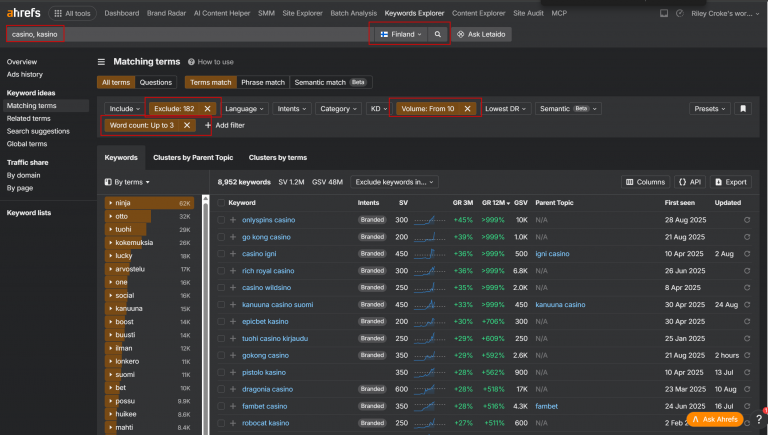Screen dimensions: 768x435
Task: Open the Ask Ahrefs chat button
Action: (x=715, y=419)
